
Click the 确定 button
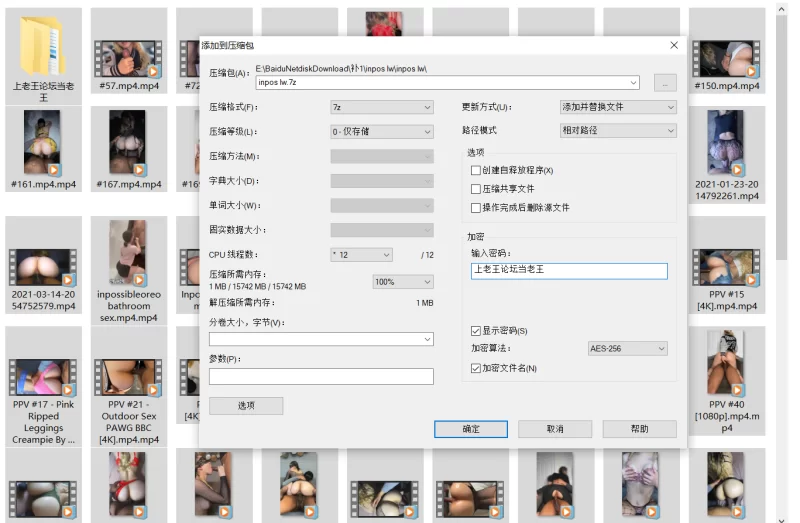(x=470, y=429)
